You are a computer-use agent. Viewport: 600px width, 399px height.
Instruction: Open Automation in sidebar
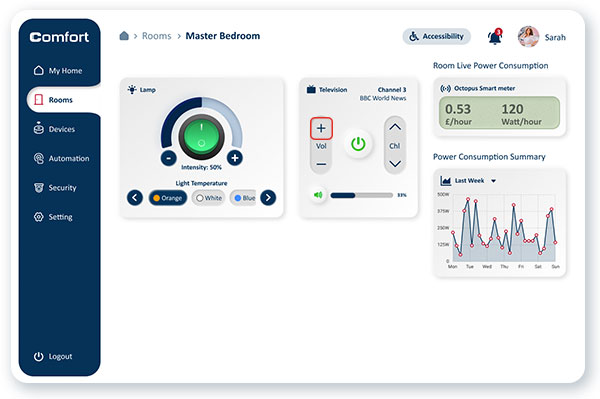[61, 158]
